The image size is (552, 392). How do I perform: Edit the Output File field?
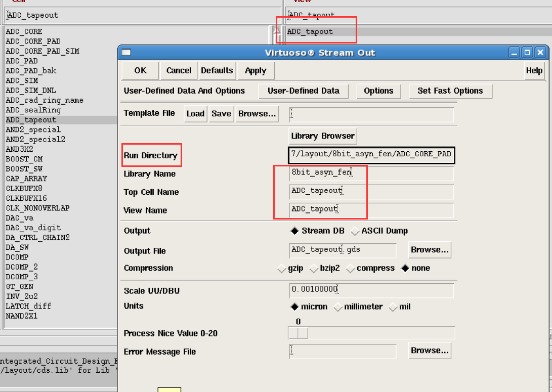343,250
